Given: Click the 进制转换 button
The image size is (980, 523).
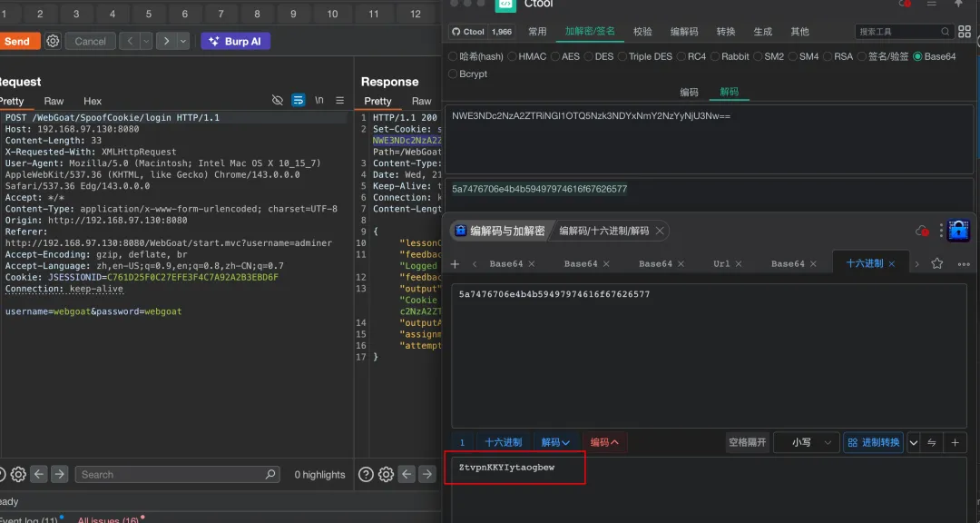Looking at the screenshot, I should tap(873, 442).
